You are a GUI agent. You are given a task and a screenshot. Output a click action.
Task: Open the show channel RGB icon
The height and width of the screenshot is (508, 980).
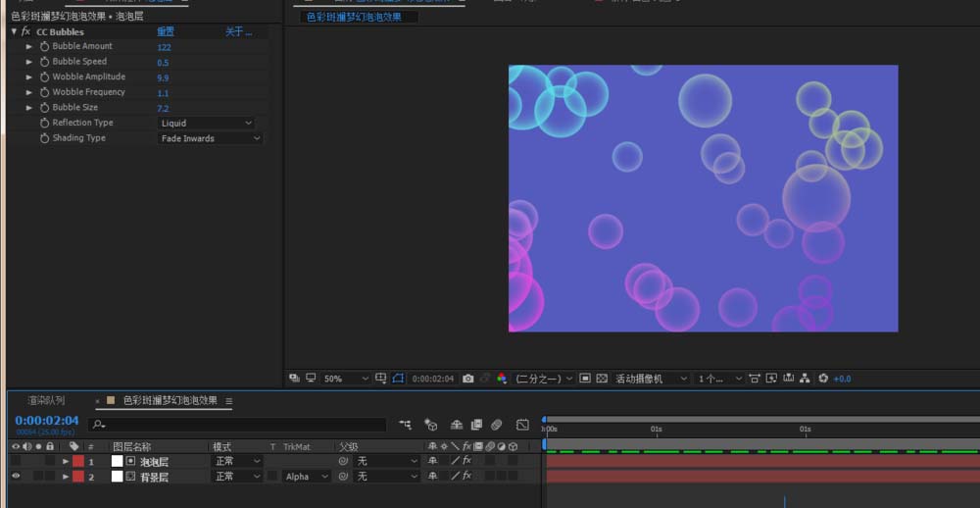tap(502, 379)
